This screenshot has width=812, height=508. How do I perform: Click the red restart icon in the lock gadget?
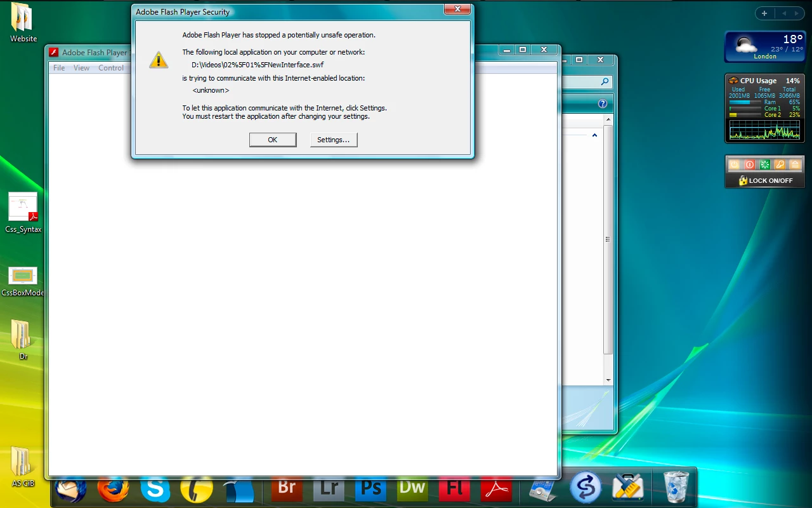point(750,164)
